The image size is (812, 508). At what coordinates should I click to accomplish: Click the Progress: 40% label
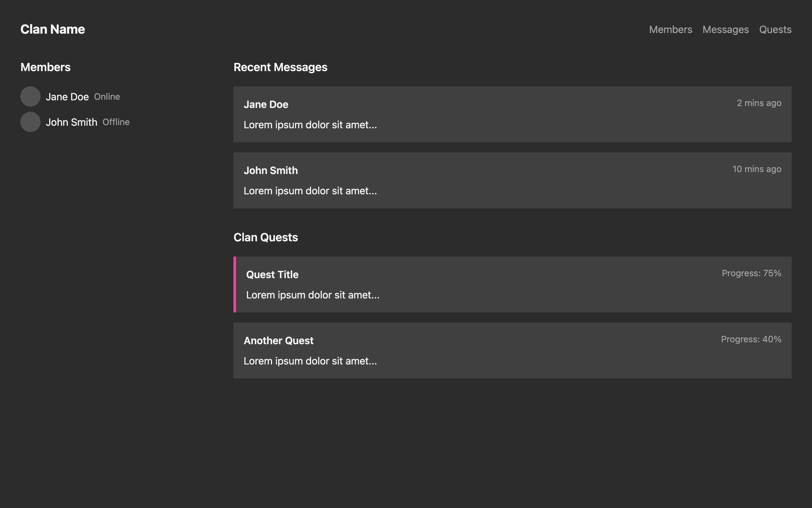[x=751, y=339]
